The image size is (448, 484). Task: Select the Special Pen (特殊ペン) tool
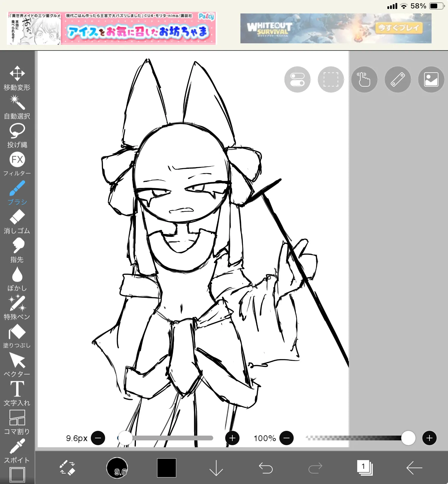(x=17, y=307)
